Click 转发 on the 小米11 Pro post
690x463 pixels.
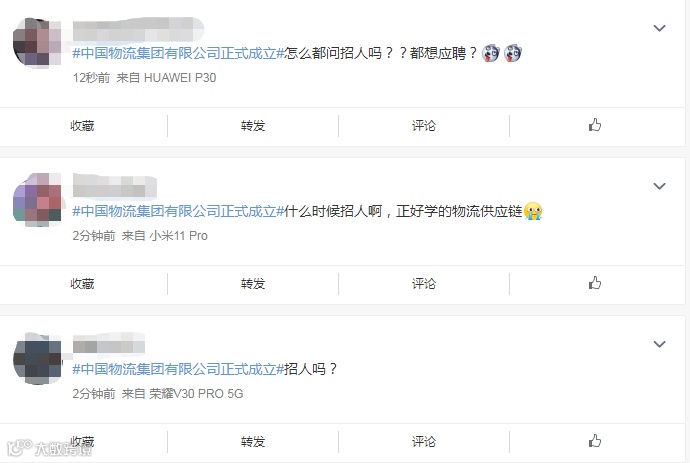(x=253, y=284)
